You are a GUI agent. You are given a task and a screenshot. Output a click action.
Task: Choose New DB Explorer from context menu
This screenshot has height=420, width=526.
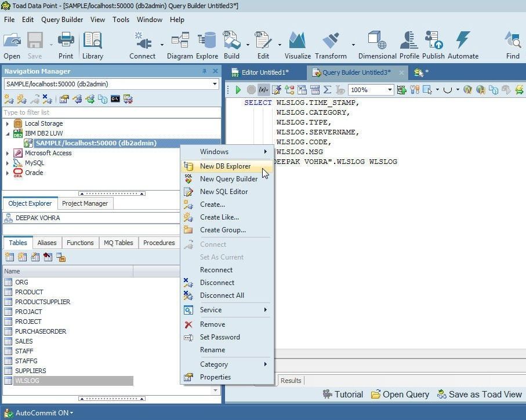(x=227, y=166)
